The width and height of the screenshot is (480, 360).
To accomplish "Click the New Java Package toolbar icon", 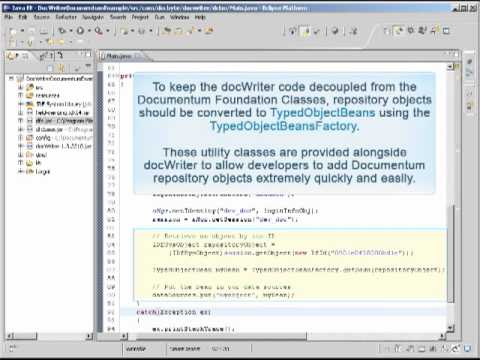I will (x=124, y=31).
